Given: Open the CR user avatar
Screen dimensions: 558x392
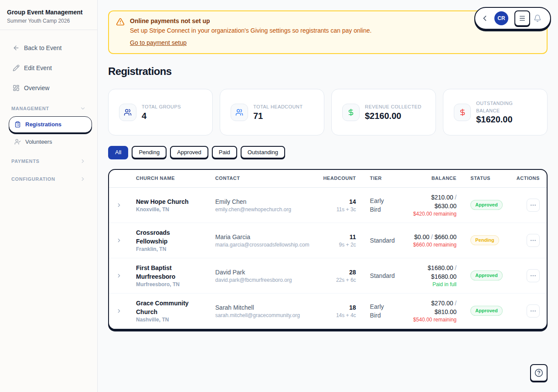Looking at the screenshot, I should point(501,18).
